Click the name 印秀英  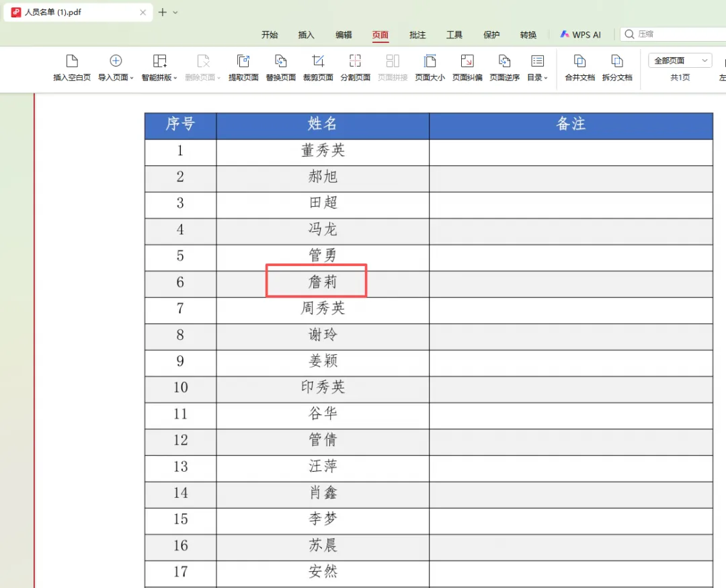[x=323, y=386]
